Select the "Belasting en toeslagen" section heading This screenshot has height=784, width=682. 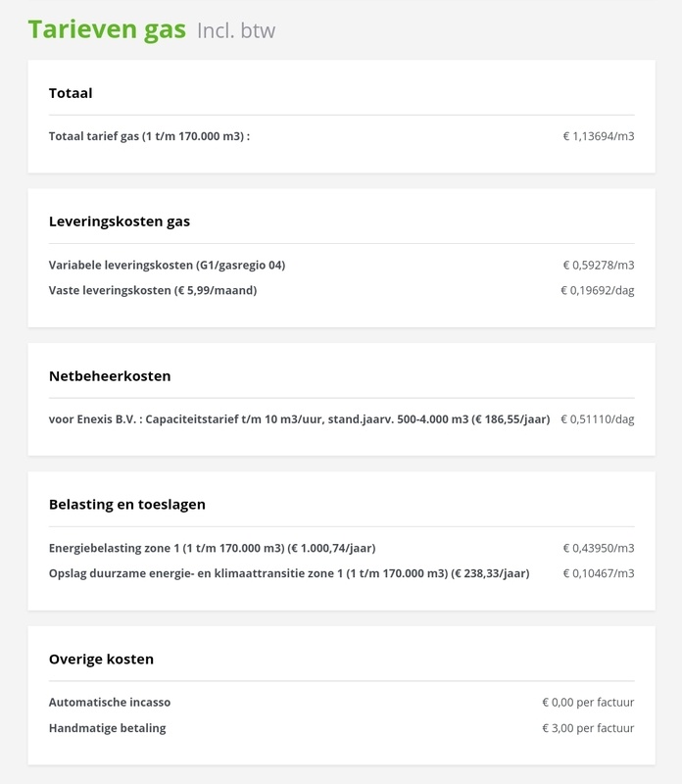tap(127, 505)
